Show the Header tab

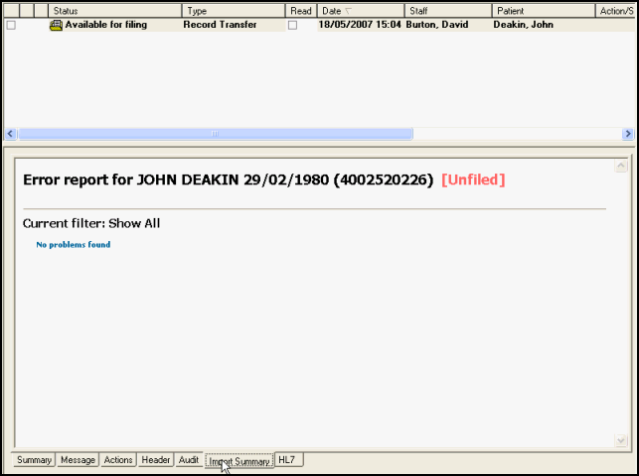(156, 460)
